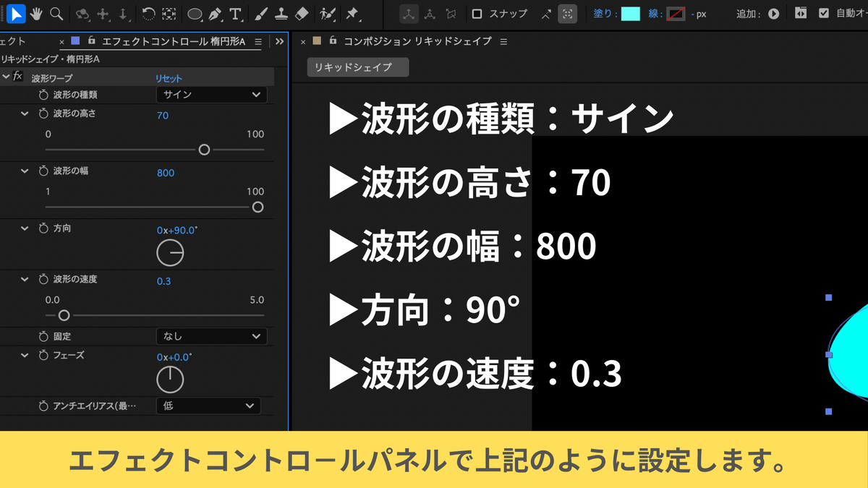Select the Orbit camera tool
The height and width of the screenshot is (488, 868).
pyautogui.click(x=83, y=14)
